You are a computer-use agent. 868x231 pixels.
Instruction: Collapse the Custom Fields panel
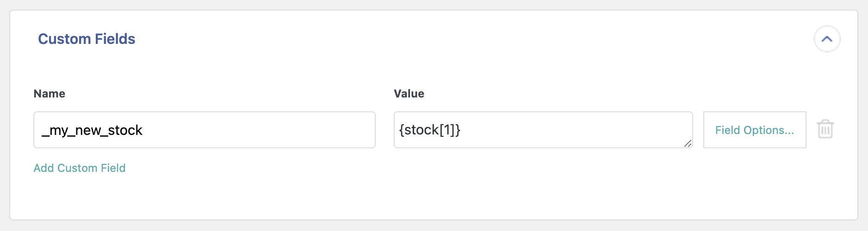point(827,39)
